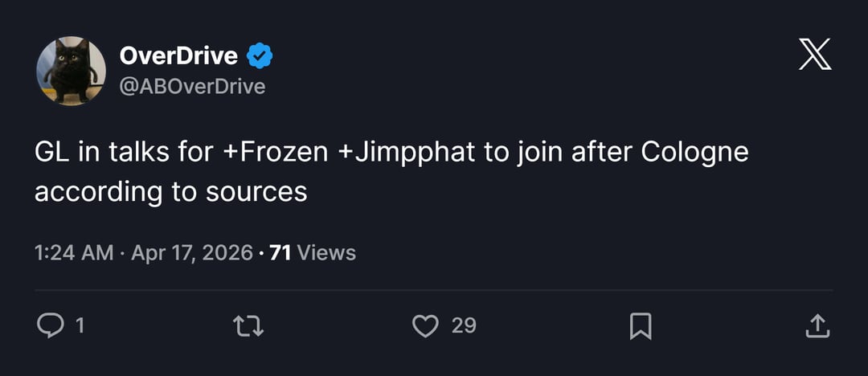The height and width of the screenshot is (376, 868).
Task: Open the black cat profile picture
Action: pyautogui.click(x=71, y=71)
